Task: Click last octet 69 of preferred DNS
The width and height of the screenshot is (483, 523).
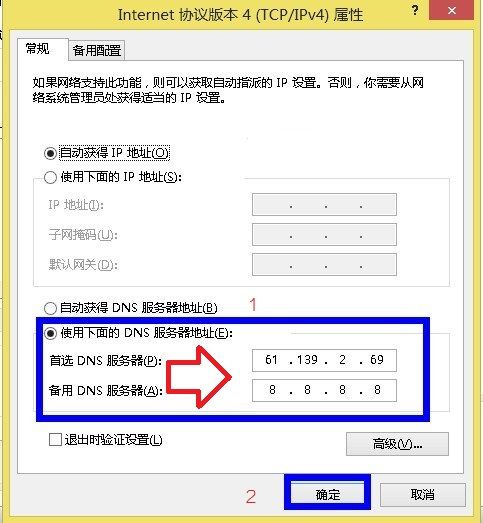Action: pos(377,360)
